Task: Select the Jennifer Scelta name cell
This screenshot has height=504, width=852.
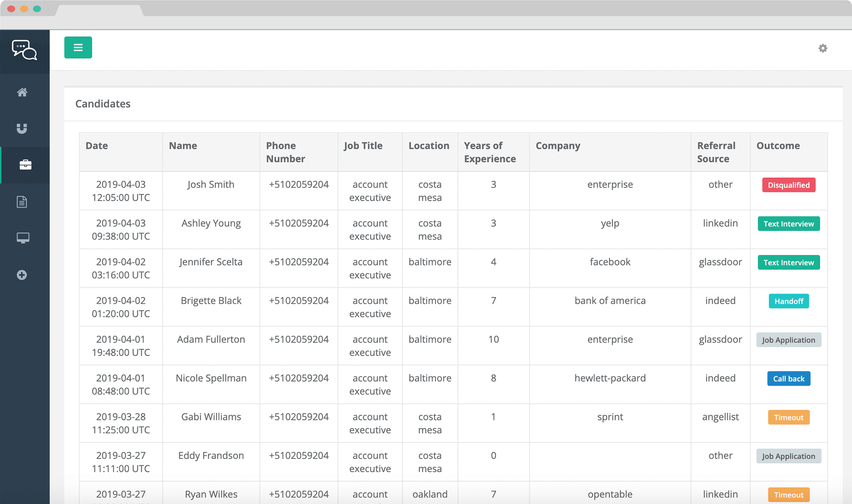Action: coord(211,262)
